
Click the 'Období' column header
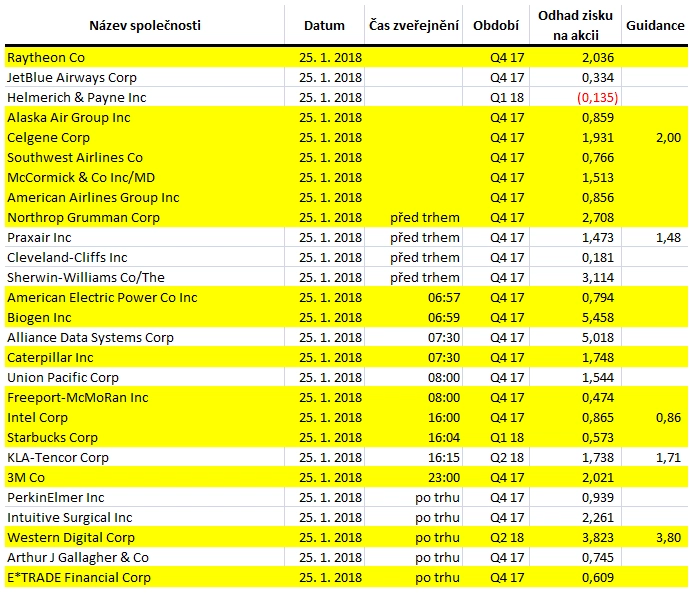(x=496, y=26)
